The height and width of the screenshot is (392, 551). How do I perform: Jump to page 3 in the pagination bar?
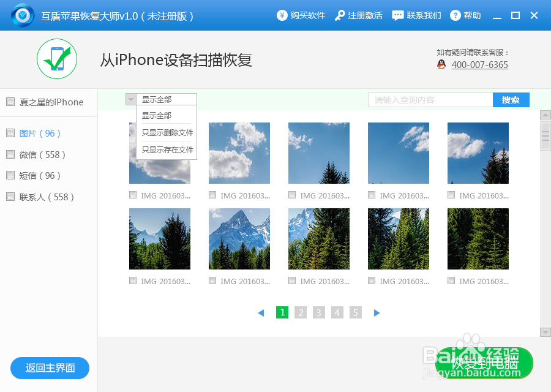pyautogui.click(x=319, y=312)
